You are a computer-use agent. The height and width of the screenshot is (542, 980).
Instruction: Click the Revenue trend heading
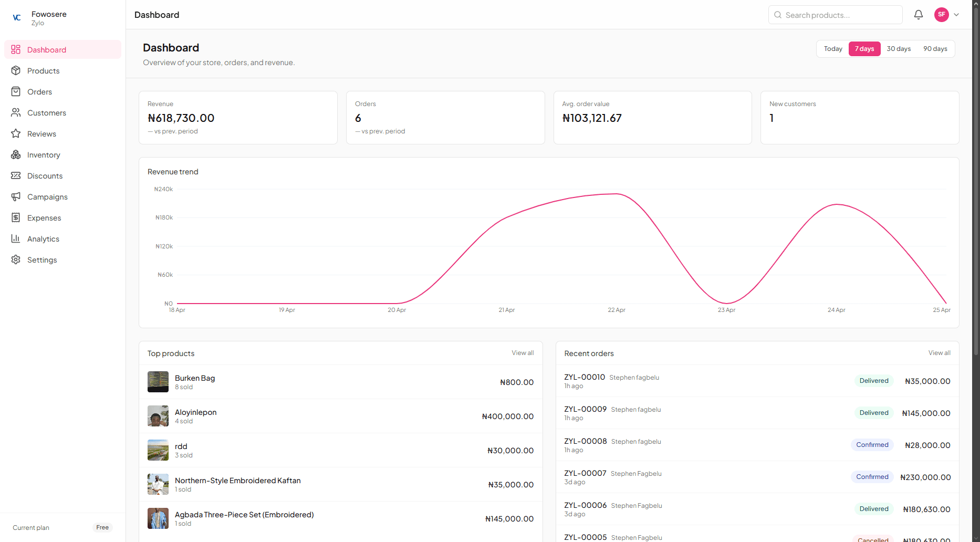pyautogui.click(x=173, y=172)
